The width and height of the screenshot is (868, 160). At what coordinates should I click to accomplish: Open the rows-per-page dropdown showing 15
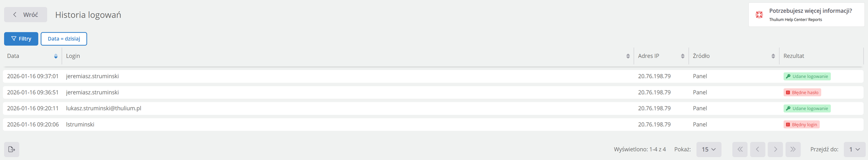(x=708, y=149)
